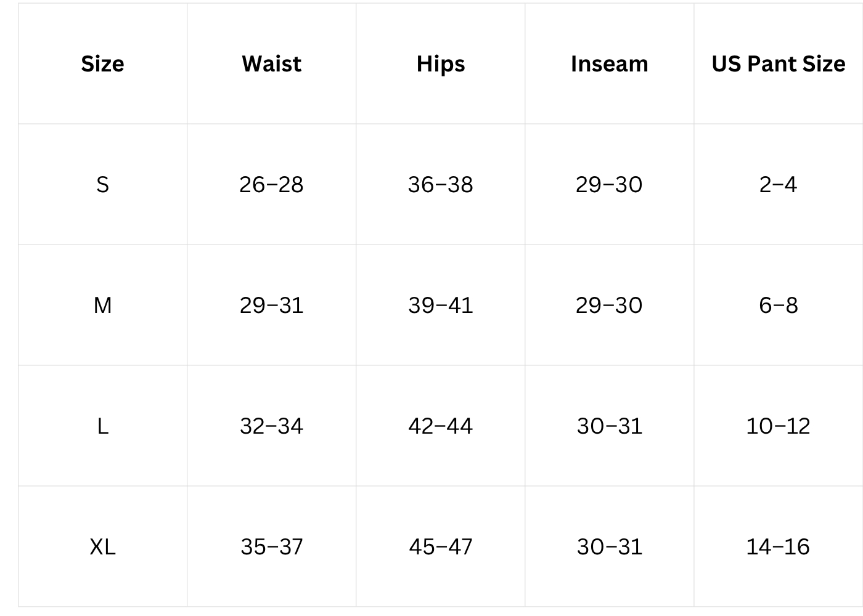Select the Hips column header

[440, 63]
